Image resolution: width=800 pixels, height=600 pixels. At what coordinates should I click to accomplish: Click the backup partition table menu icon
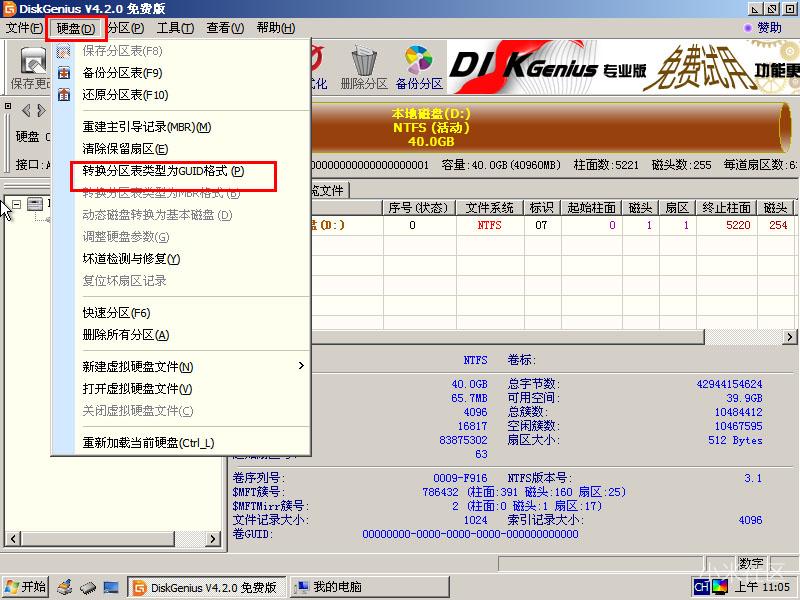(65, 73)
